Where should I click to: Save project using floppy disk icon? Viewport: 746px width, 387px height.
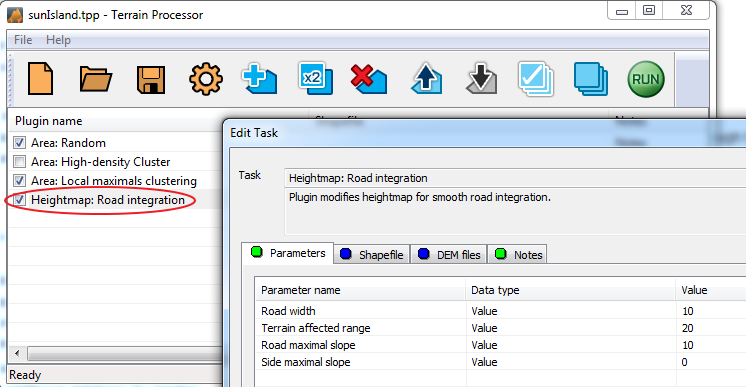[151, 79]
